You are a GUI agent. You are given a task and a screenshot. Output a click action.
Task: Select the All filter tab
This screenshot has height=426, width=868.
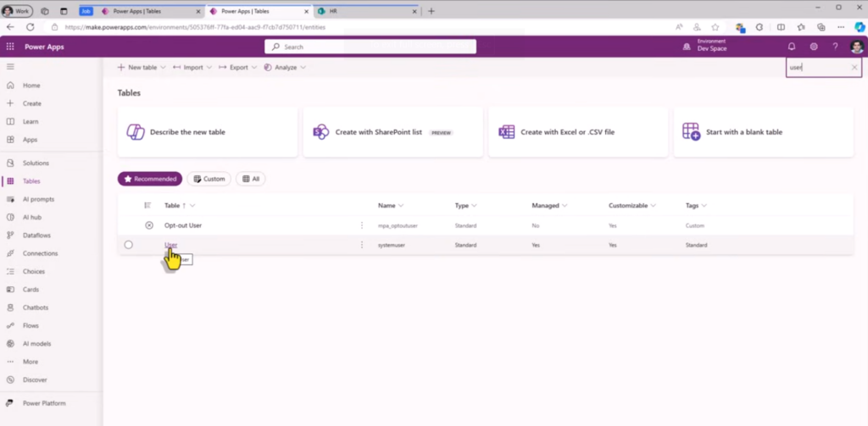(251, 179)
